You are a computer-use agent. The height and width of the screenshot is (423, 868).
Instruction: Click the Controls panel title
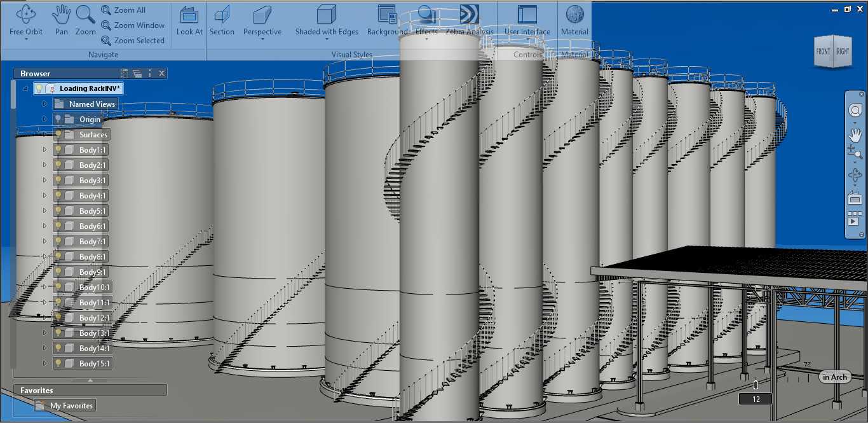[527, 55]
